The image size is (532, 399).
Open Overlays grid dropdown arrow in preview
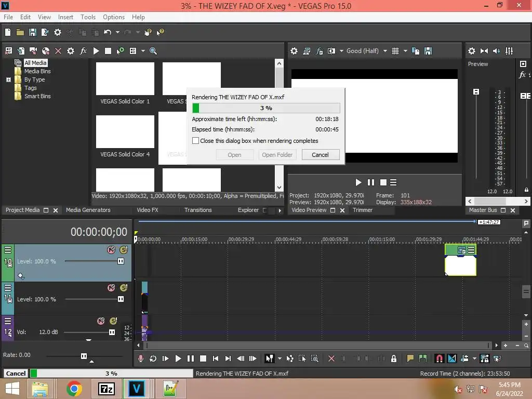pyautogui.click(x=405, y=51)
